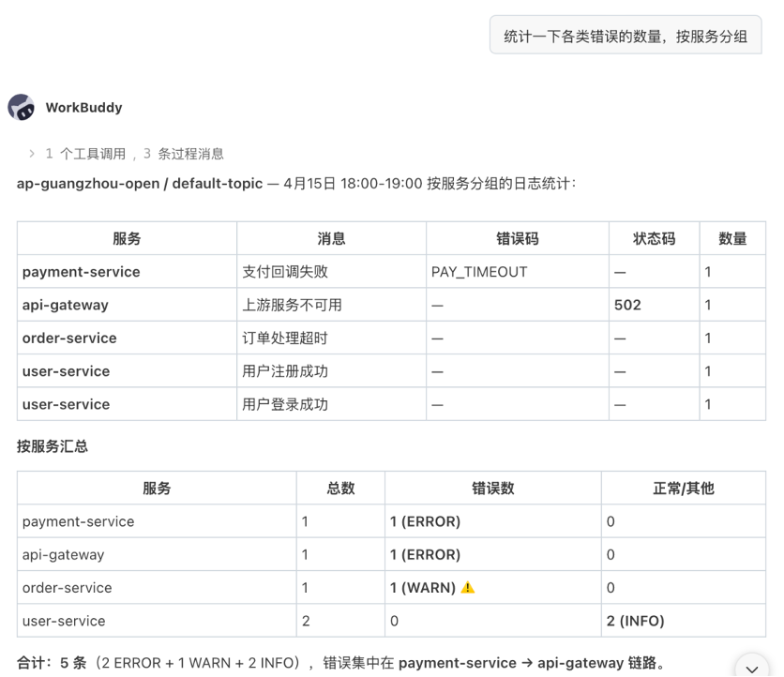Click the 错误码 column header
Image resolution: width=784 pixels, height=677 pixels.
coord(518,238)
